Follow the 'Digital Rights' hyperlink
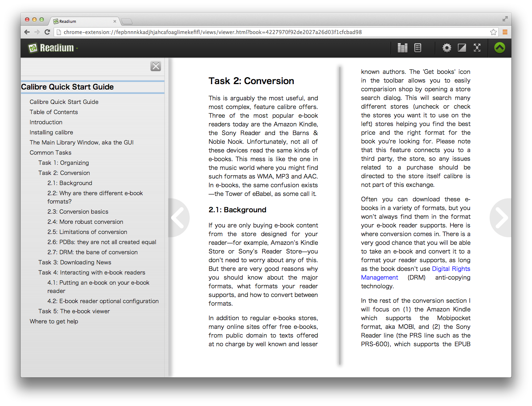The width and height of the screenshot is (532, 406). [x=451, y=269]
